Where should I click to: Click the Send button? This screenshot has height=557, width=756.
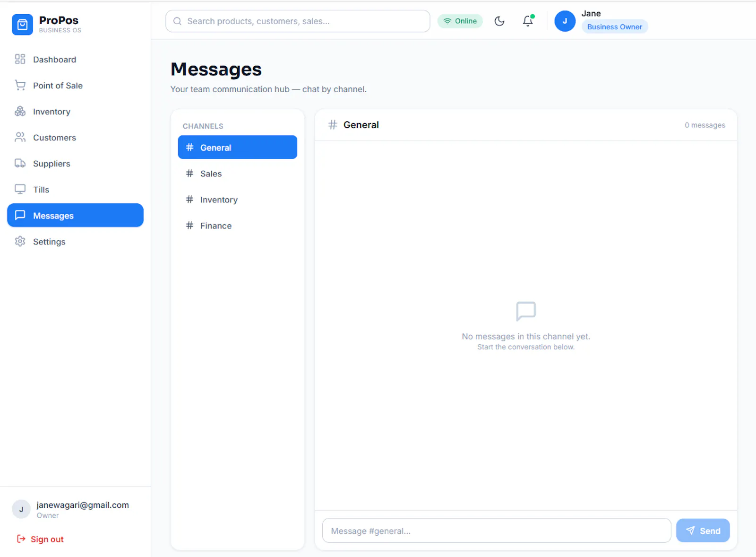[x=703, y=531]
